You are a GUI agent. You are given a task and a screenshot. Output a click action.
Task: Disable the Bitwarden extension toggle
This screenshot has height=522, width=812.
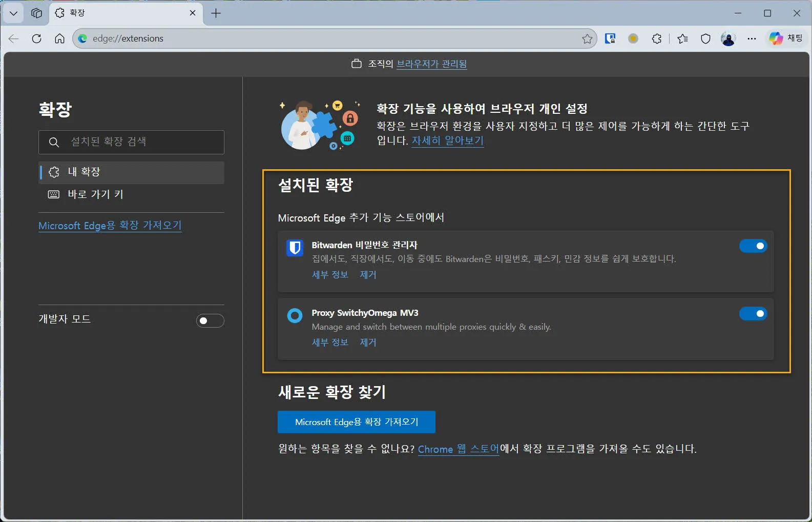tap(753, 246)
